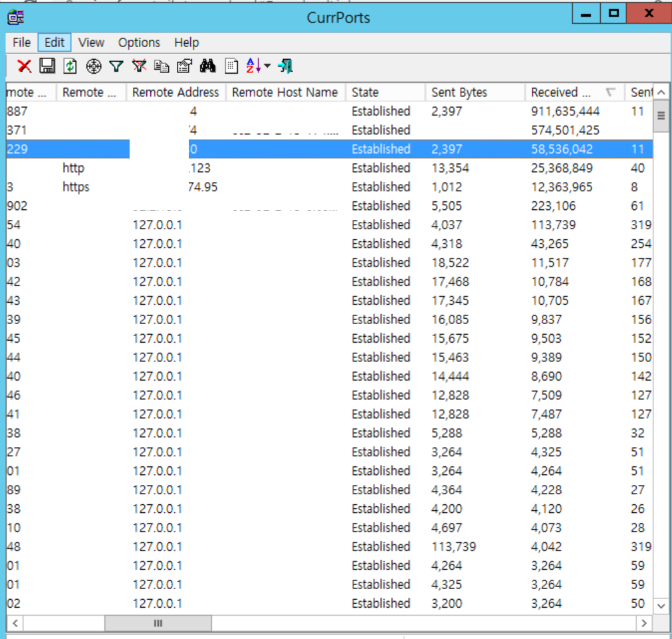Screen dimensions: 672x639
Task: Click 127.0.0.1 in the 11,517 row
Action: 158,262
